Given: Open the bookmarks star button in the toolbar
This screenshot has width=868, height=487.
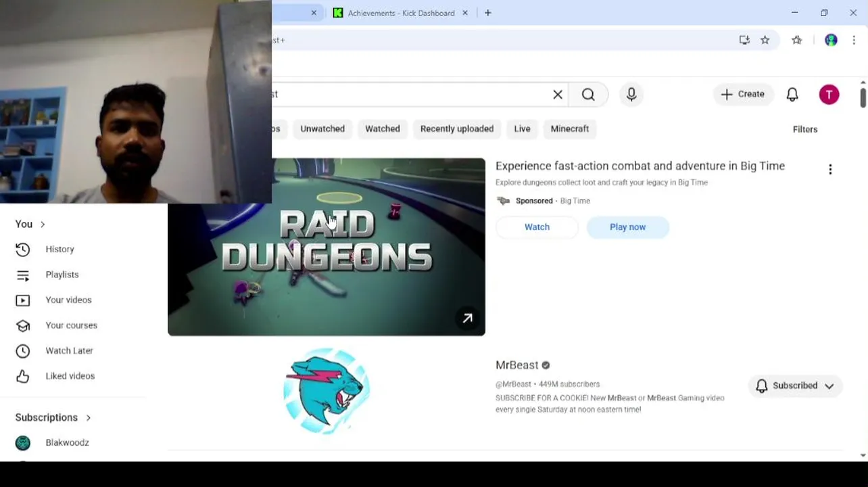Looking at the screenshot, I should coord(797,40).
